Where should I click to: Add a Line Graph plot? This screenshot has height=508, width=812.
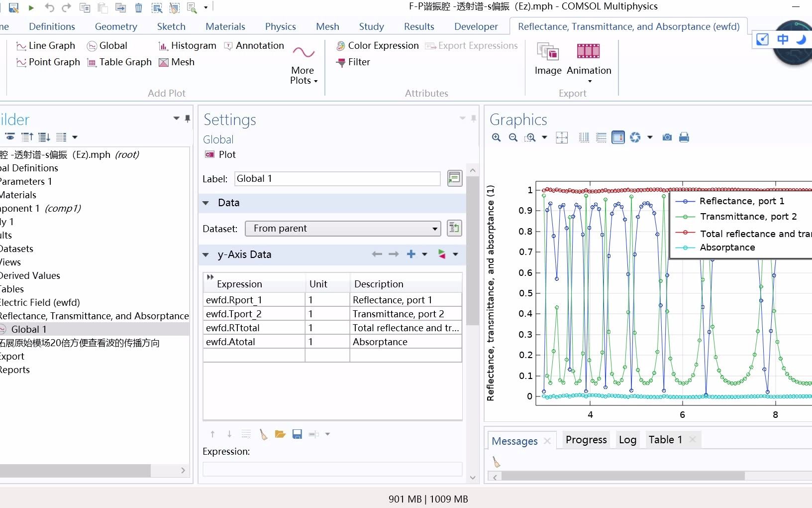pos(46,46)
